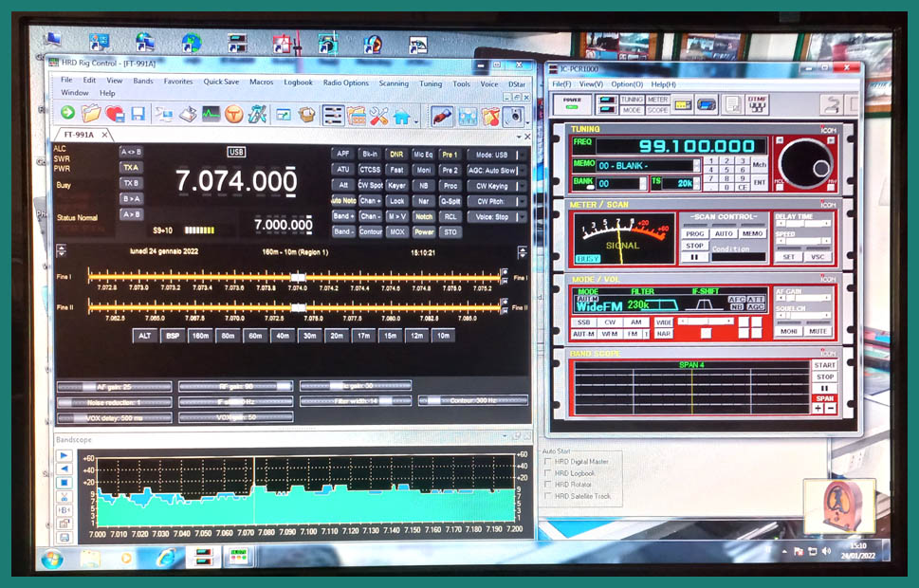Enable the HRD Digital Master auto start checkbox

click(x=548, y=462)
